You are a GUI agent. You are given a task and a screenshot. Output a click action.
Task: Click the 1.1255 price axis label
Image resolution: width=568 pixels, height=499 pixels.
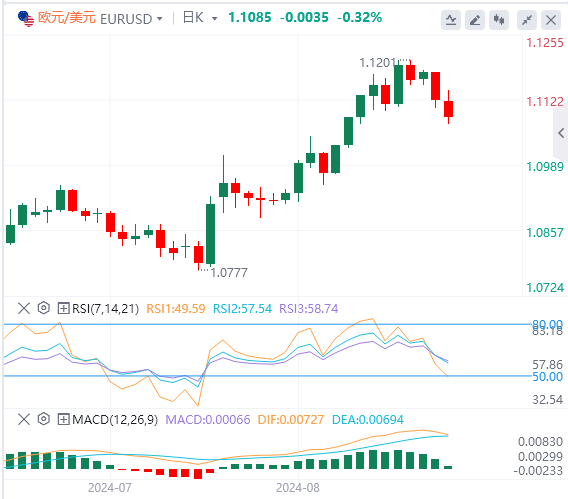(x=545, y=43)
